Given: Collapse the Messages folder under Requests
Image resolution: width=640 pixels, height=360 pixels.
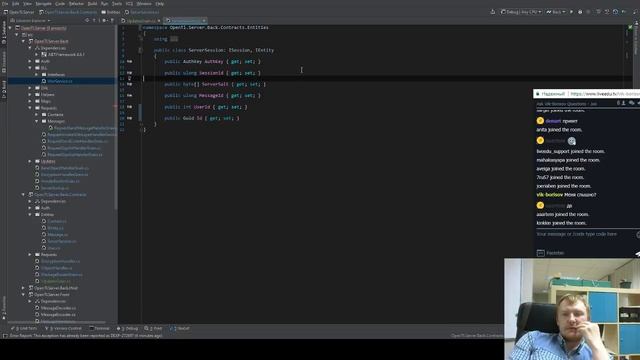Looking at the screenshot, I should click(x=36, y=121).
